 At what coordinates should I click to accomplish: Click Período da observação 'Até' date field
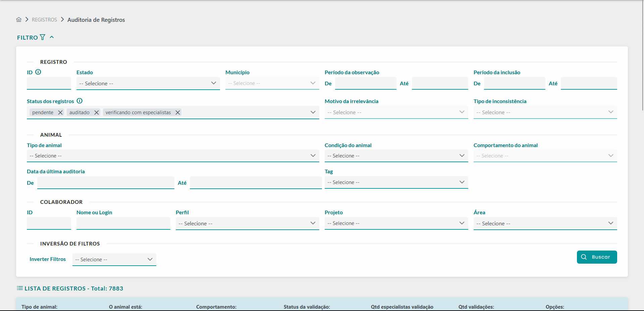440,83
